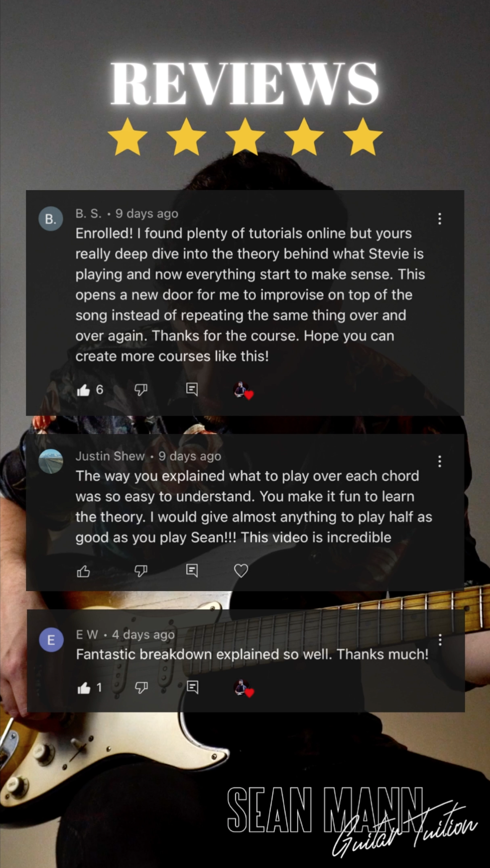The height and width of the screenshot is (868, 490).
Task: Dislike the B. S. comment
Action: pyautogui.click(x=141, y=390)
